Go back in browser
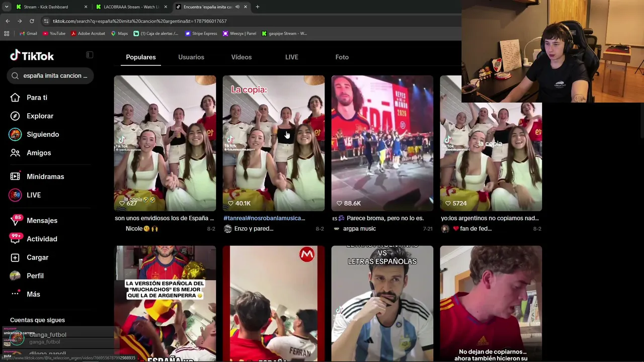644x362 pixels. [x=8, y=21]
